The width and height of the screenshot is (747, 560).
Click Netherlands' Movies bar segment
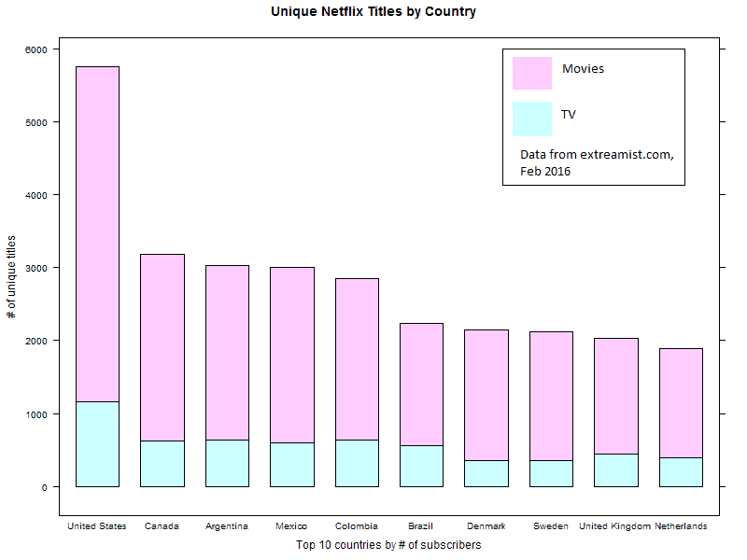pos(681,403)
